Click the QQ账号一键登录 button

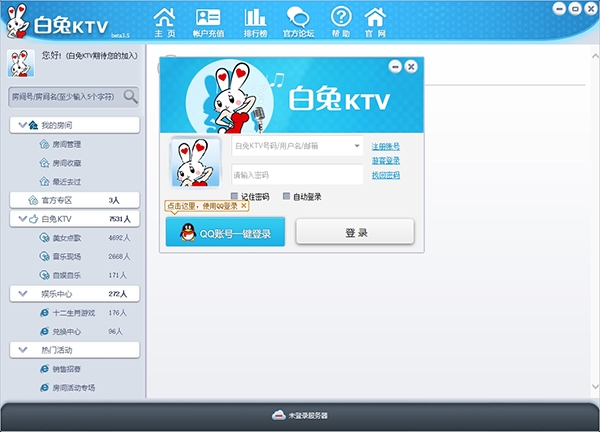click(x=225, y=232)
